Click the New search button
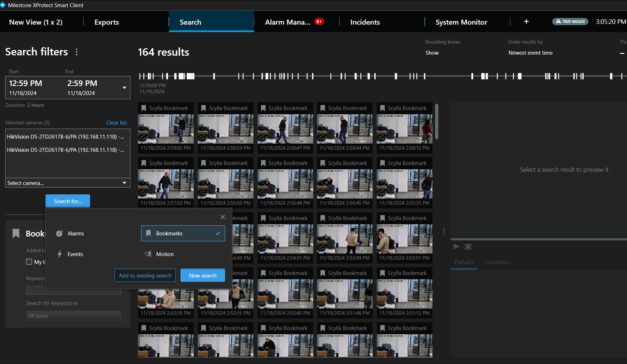 click(202, 276)
